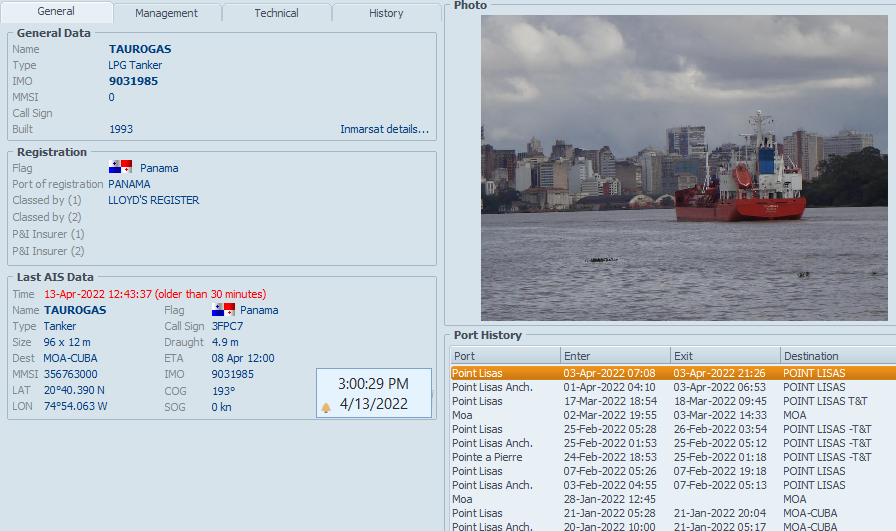This screenshot has width=896, height=531.
Task: Select the row entered 25-Feb-2022 01:53
Action: pos(673,443)
